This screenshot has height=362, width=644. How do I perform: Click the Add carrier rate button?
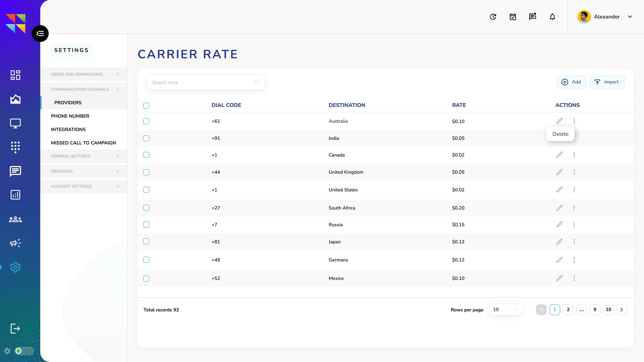[572, 82]
